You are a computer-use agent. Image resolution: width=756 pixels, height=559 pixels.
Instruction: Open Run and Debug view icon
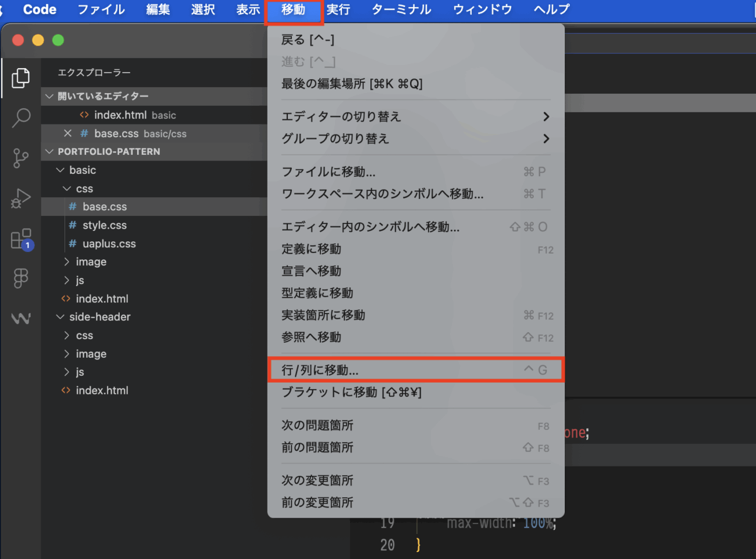coord(21,198)
